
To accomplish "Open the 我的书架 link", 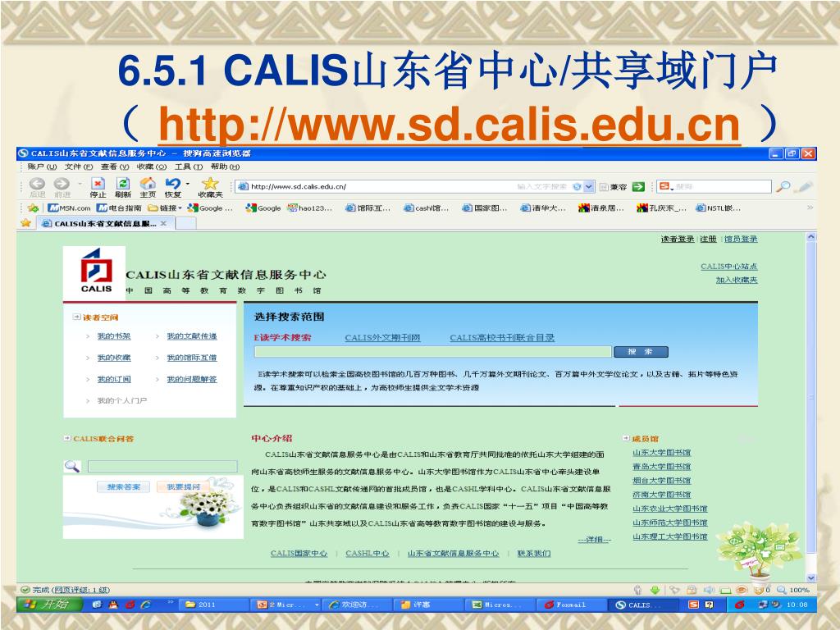I will coord(113,336).
